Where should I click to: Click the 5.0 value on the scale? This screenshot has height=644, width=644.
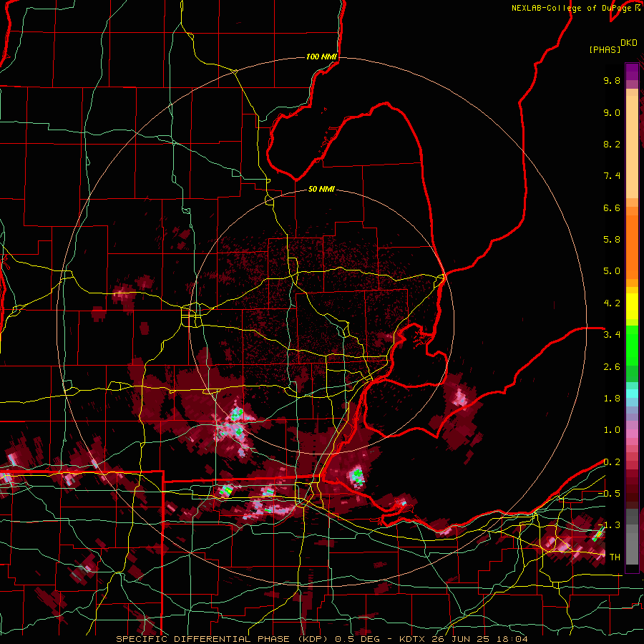pyautogui.click(x=612, y=271)
